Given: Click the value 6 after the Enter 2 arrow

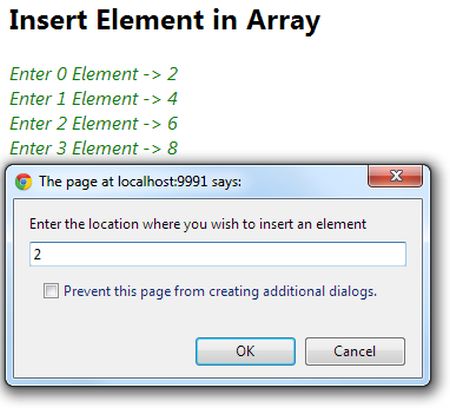Looking at the screenshot, I should click(x=172, y=123).
